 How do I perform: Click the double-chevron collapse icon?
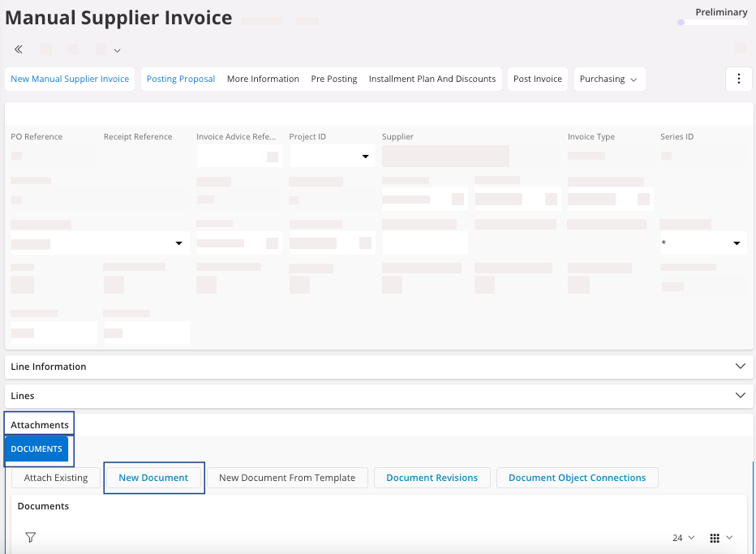(x=19, y=49)
